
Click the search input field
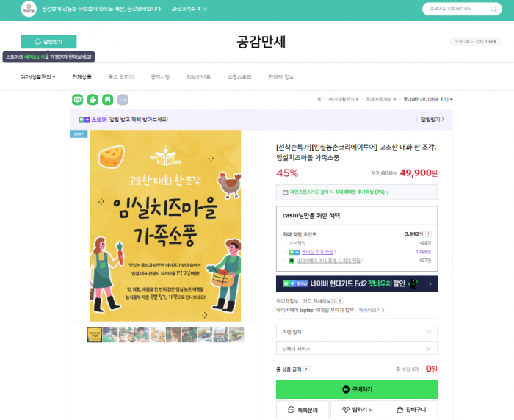[x=456, y=9]
